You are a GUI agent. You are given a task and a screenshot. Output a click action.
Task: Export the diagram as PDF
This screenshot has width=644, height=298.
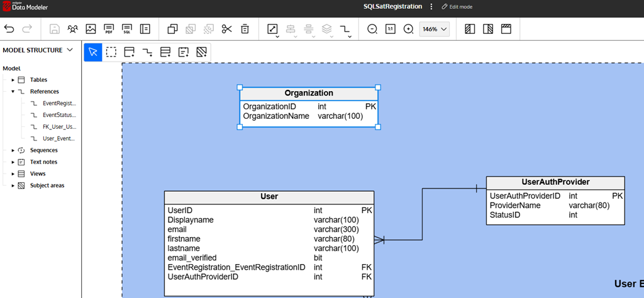pos(109,29)
